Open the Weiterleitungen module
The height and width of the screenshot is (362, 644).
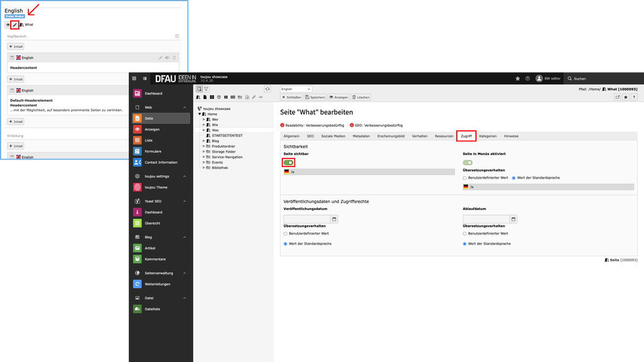click(157, 284)
